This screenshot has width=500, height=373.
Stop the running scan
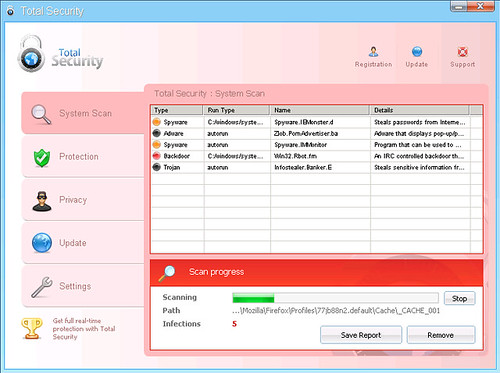tap(459, 299)
